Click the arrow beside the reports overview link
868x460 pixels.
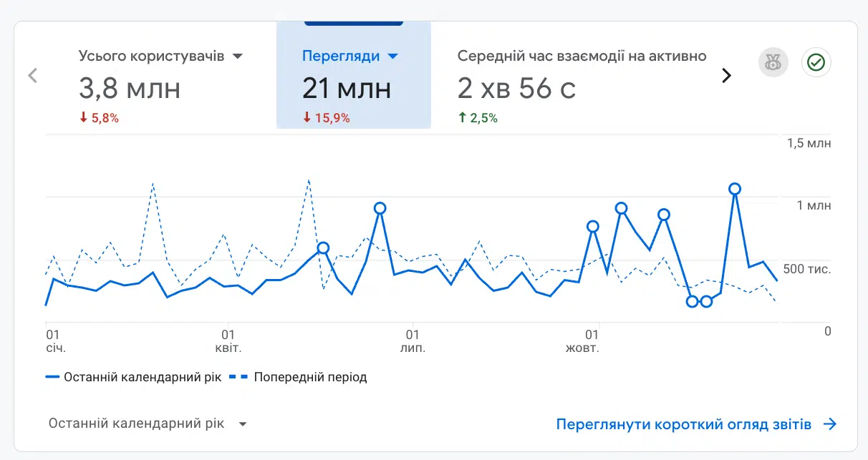829,423
